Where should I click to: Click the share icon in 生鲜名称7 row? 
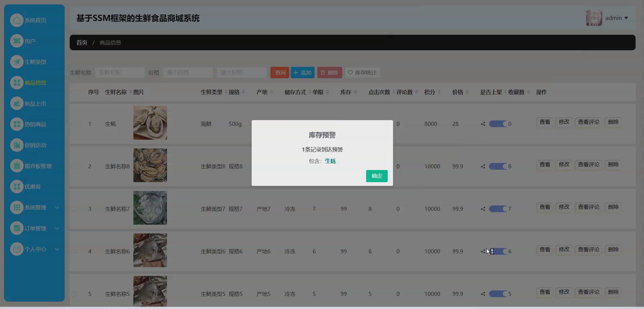click(483, 209)
